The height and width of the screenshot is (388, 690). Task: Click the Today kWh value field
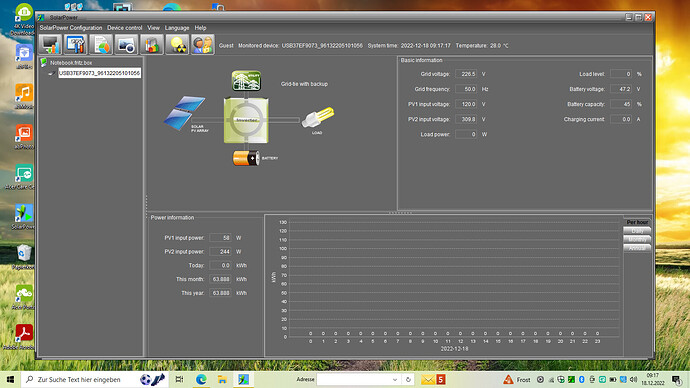tap(220, 265)
